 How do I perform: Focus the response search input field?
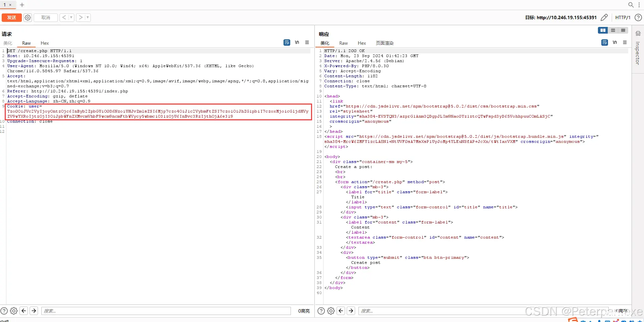click(x=484, y=311)
